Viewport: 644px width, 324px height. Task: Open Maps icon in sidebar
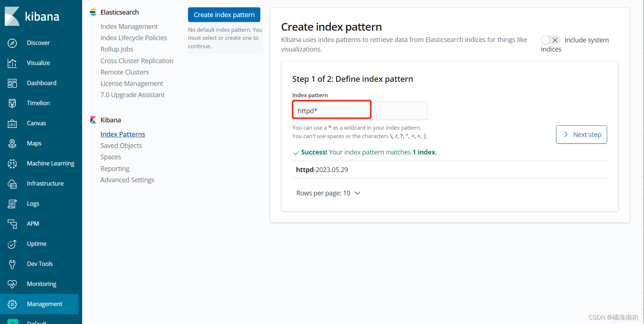(12, 144)
